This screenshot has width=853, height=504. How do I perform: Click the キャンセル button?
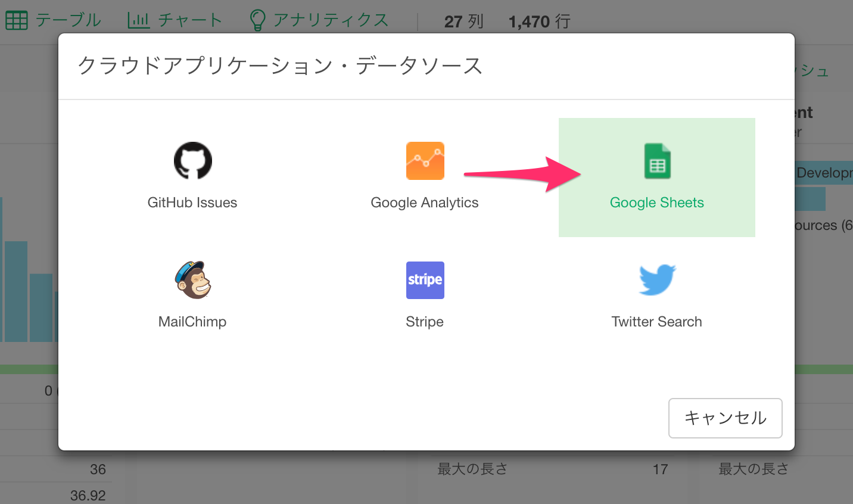[726, 418]
